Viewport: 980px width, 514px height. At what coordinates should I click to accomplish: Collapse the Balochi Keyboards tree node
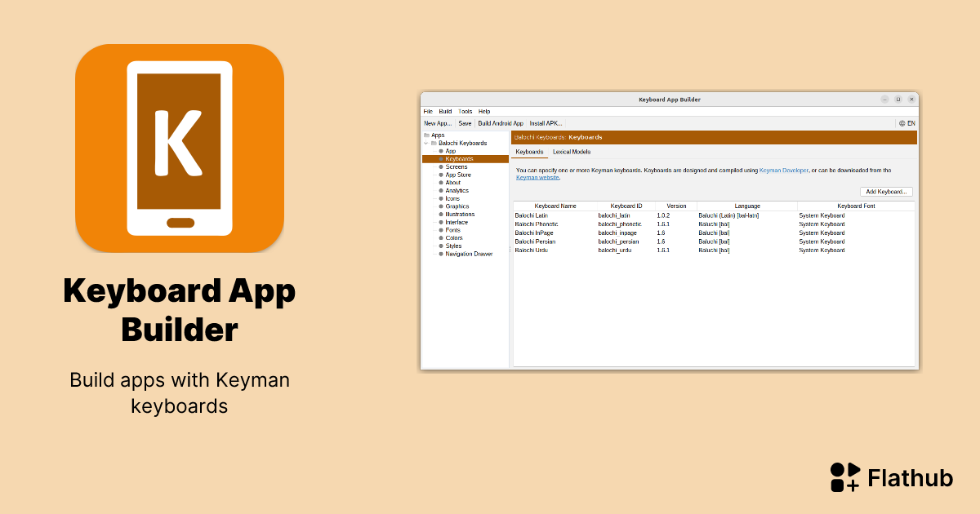(x=425, y=143)
